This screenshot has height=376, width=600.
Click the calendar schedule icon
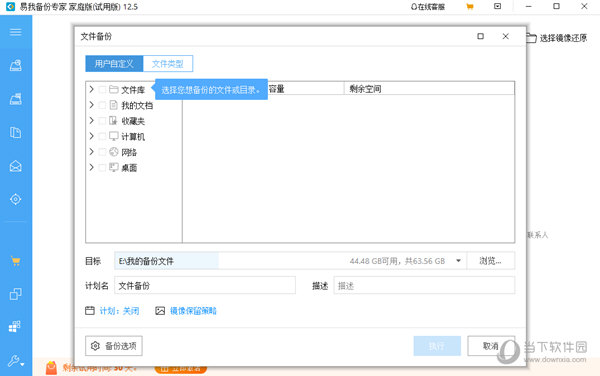point(90,311)
